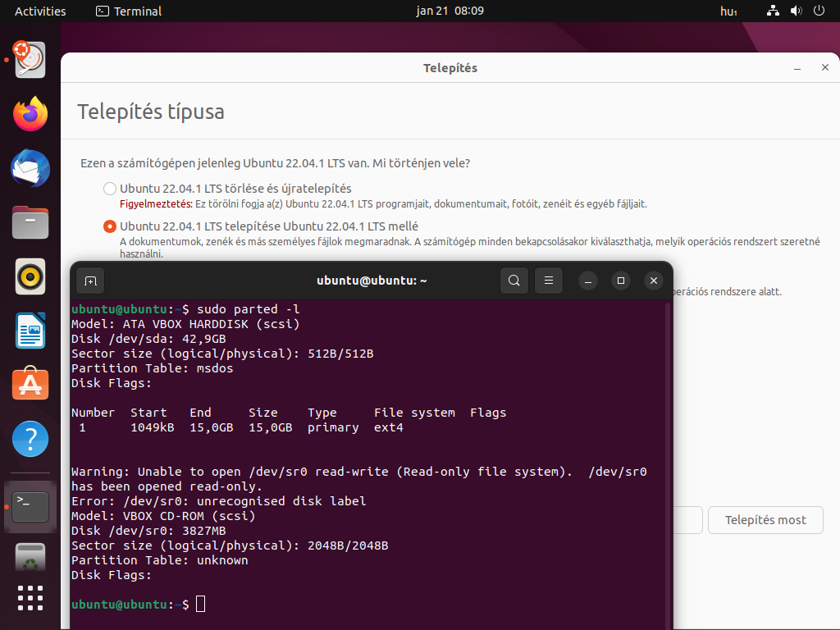Select 'telepítése Ubuntu 22.04.1 LTS mellé' radio button
Screen dimensions: 840x630
(110, 226)
